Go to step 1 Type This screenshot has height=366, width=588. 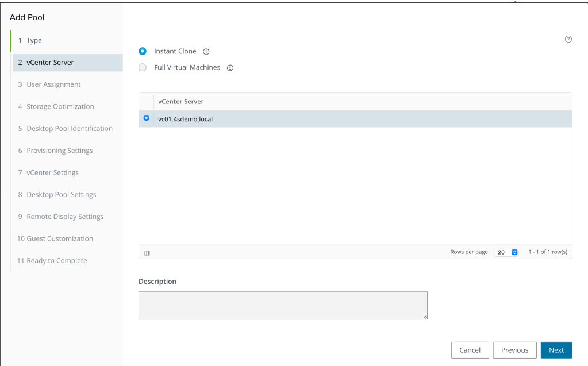tap(34, 41)
